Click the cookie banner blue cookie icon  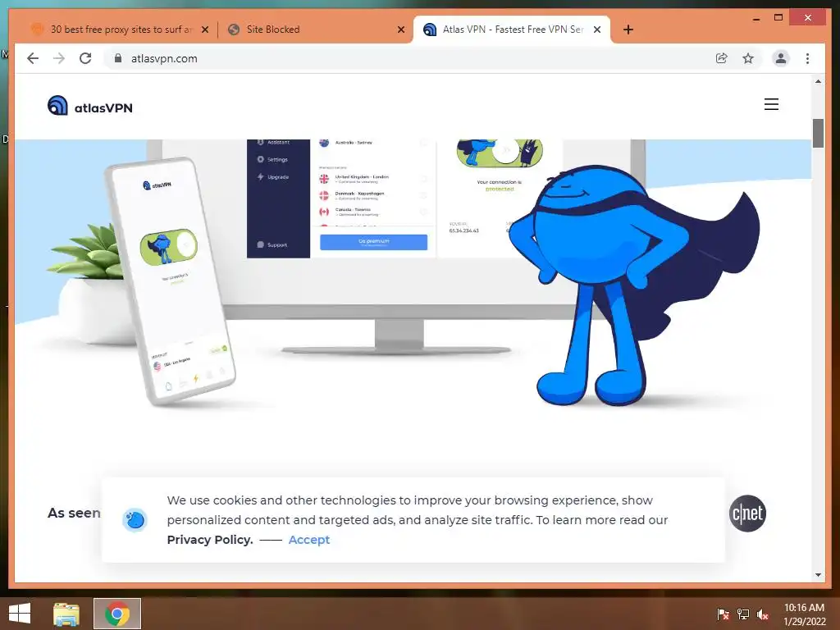coord(135,519)
